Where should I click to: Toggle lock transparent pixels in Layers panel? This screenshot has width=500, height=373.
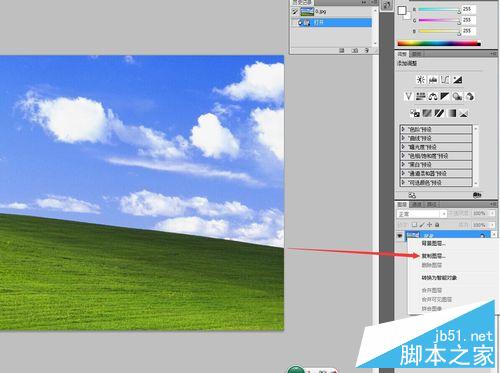(414, 225)
